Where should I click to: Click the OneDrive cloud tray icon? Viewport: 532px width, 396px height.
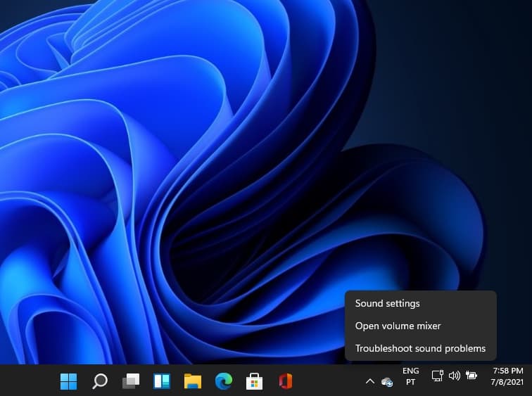(387, 382)
